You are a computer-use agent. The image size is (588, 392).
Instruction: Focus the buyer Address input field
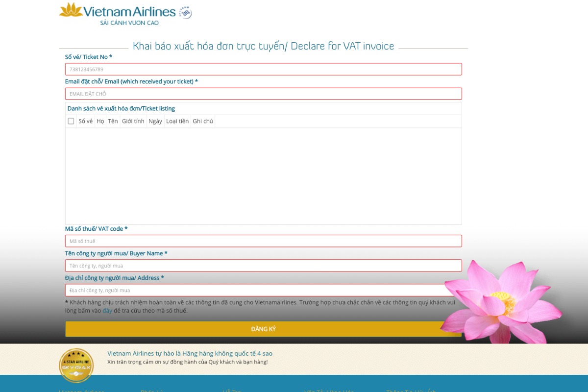point(264,290)
